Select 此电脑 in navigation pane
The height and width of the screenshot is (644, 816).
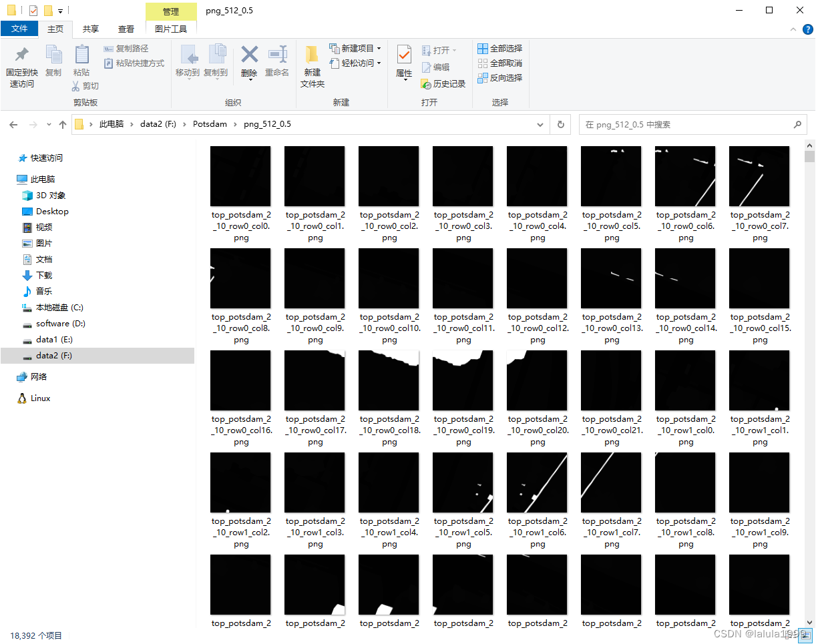click(x=43, y=180)
